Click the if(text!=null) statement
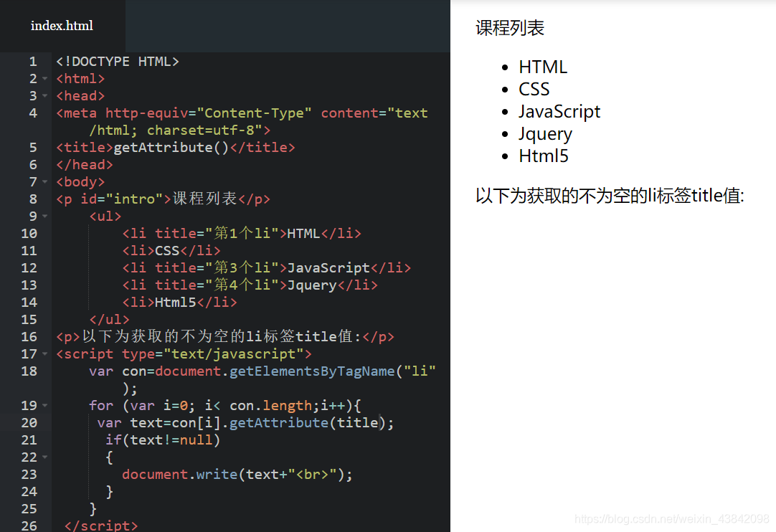 point(163,440)
